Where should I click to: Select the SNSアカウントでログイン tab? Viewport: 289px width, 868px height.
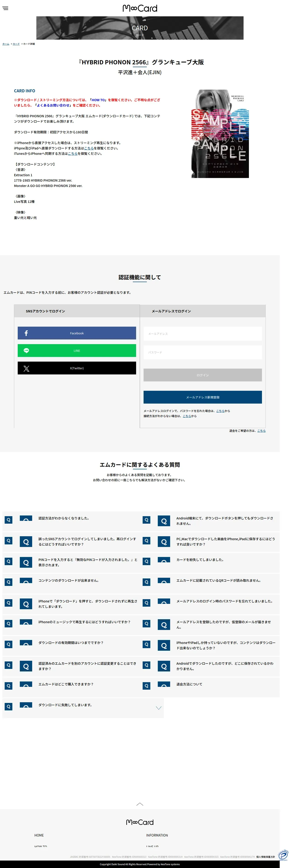pos(77,311)
